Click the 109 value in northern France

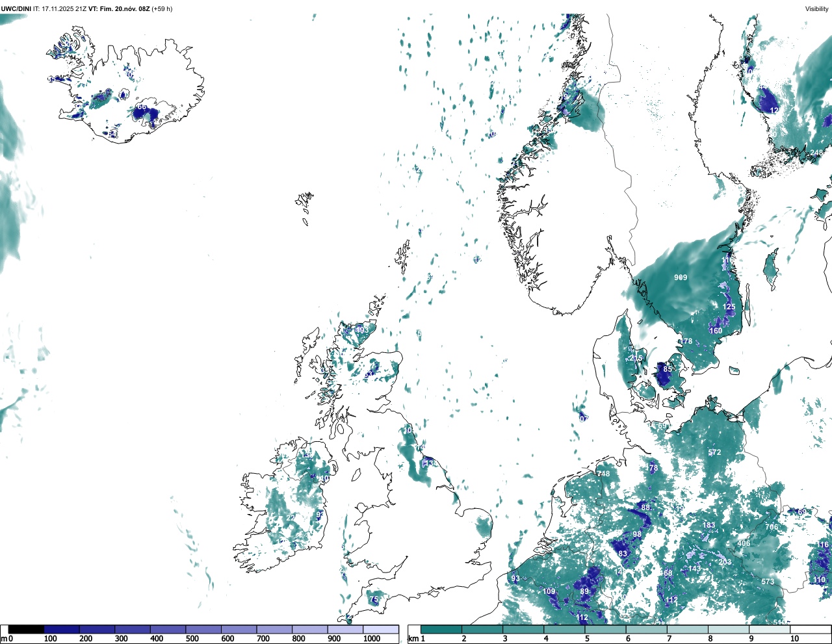pos(549,591)
